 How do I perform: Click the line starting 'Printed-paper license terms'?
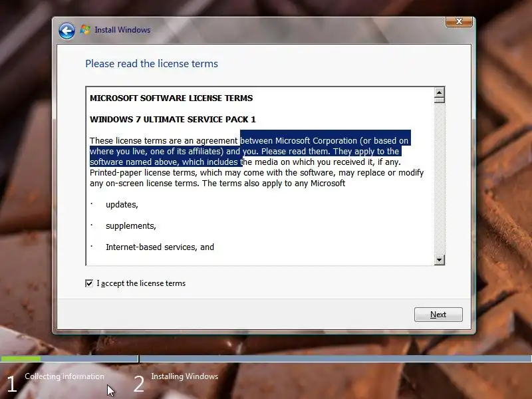click(x=257, y=173)
